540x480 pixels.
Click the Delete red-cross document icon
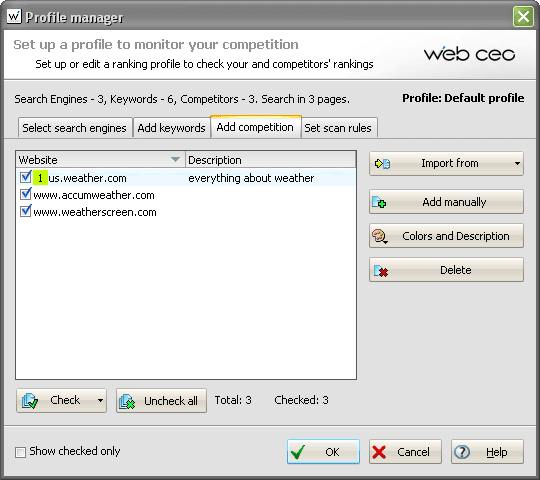[381, 271]
